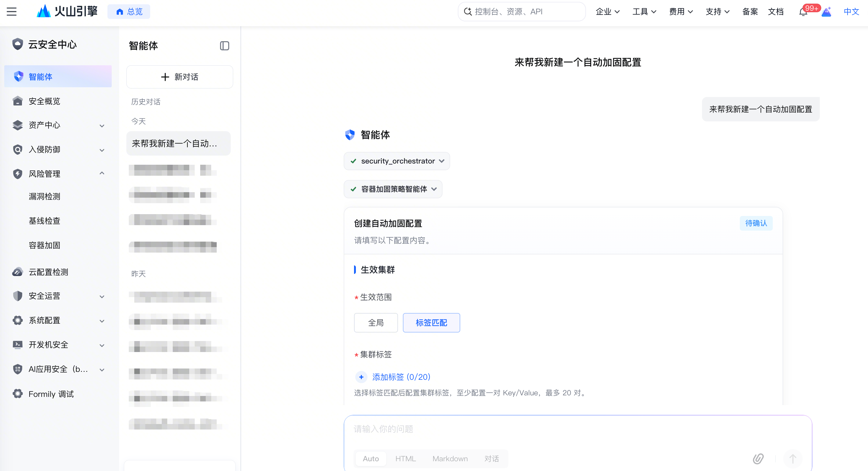Open the 总览 overview tab
This screenshot has width=868, height=471.
(129, 12)
